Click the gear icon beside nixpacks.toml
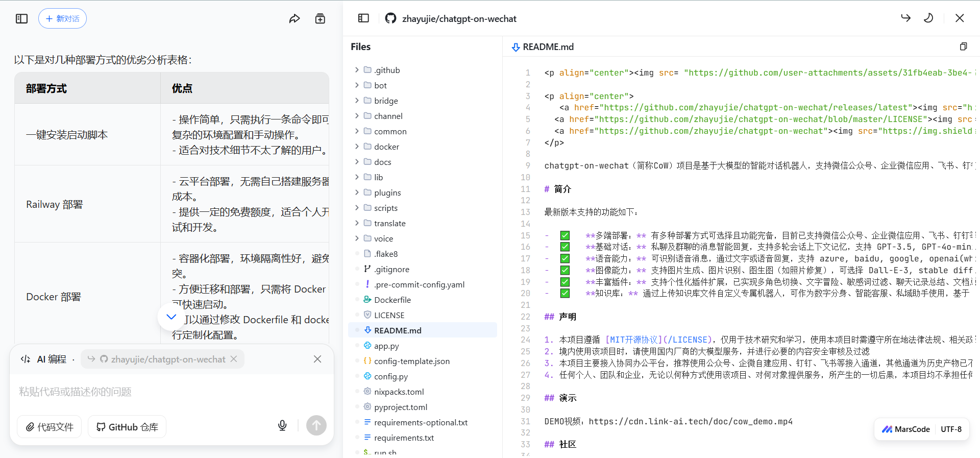This screenshot has width=980, height=458. pyautogui.click(x=367, y=392)
